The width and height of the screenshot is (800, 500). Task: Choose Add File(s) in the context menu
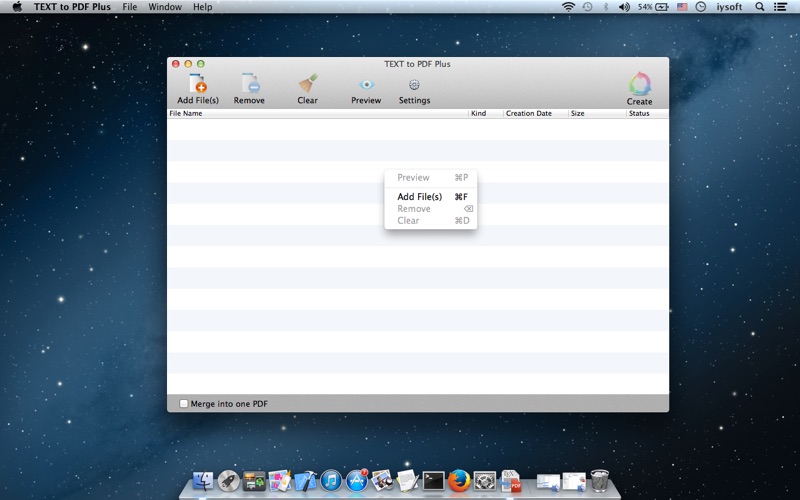coord(431,196)
